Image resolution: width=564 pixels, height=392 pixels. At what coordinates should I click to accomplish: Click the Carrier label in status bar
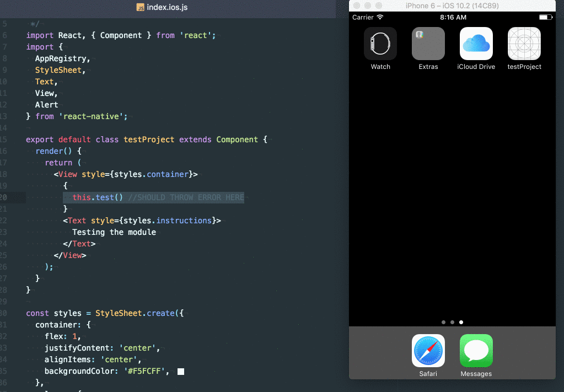[x=363, y=17]
